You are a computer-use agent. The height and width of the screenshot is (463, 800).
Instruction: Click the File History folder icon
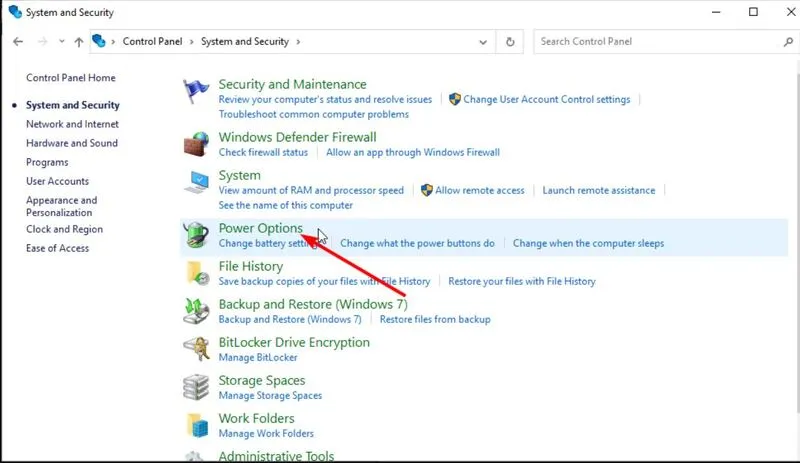196,273
